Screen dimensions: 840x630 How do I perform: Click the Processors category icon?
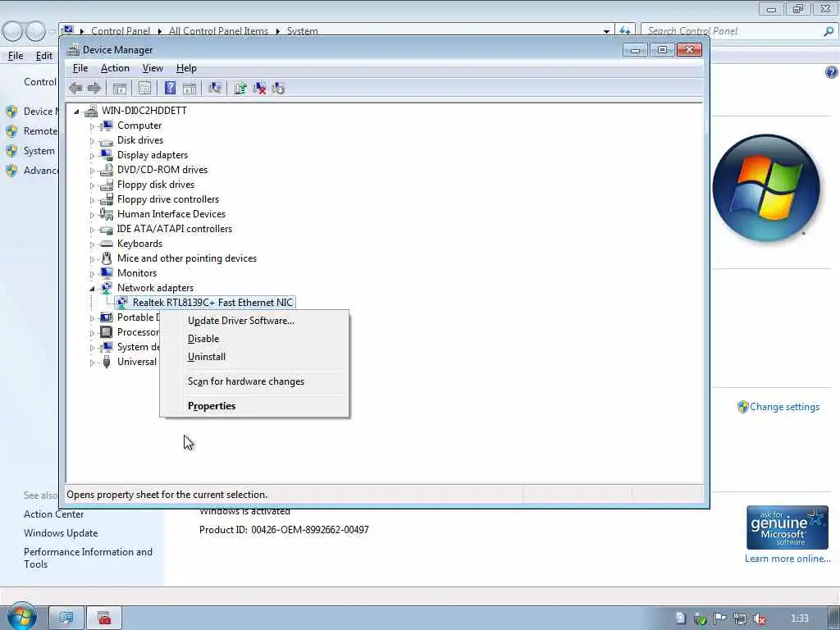[107, 332]
